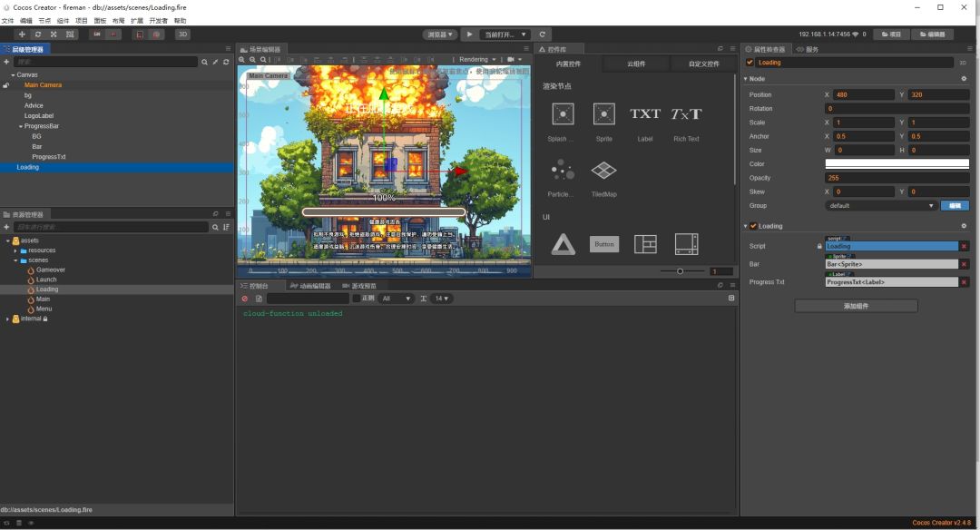Select the rotate transform tool in toolbar
Viewport: 980px width, 530px height.
[x=38, y=34]
